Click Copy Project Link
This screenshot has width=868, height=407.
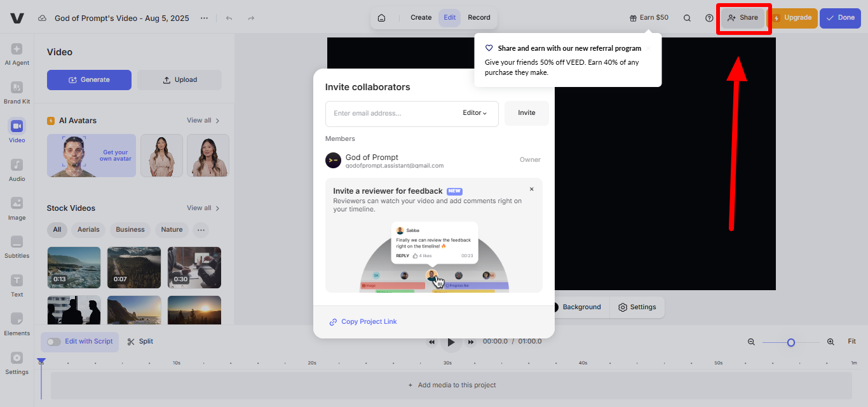tap(363, 322)
